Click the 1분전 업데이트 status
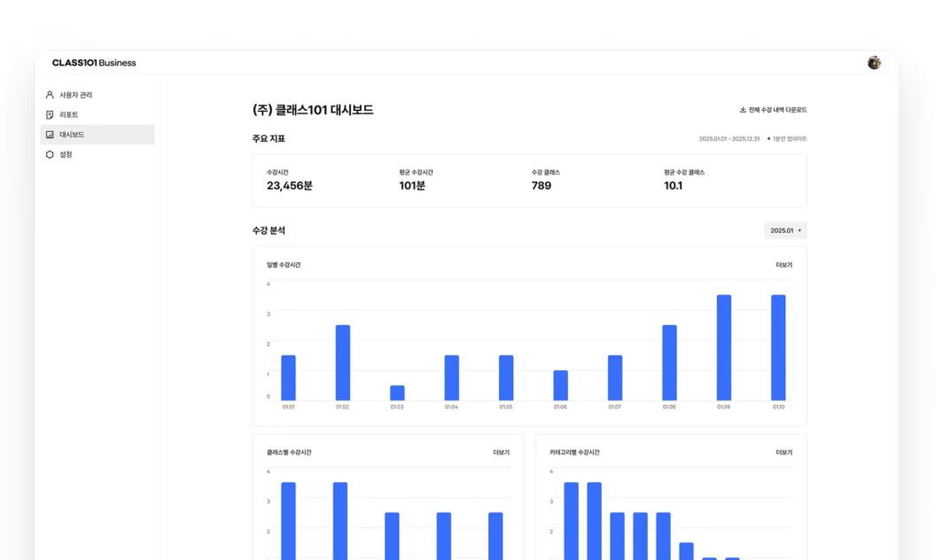The height and width of the screenshot is (560, 936). pyautogui.click(x=789, y=139)
